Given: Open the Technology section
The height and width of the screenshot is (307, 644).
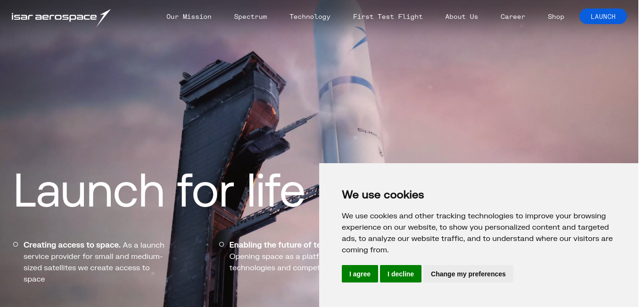Looking at the screenshot, I should coord(310,17).
